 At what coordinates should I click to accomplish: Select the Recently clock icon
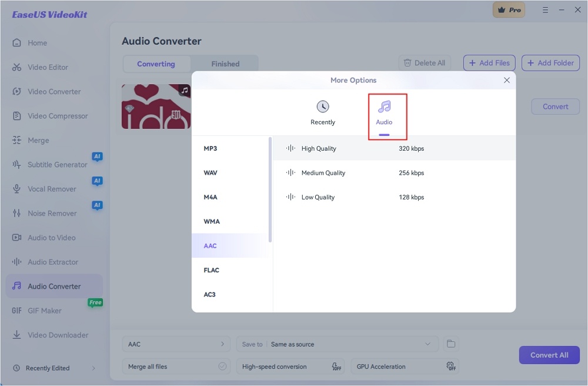click(322, 107)
